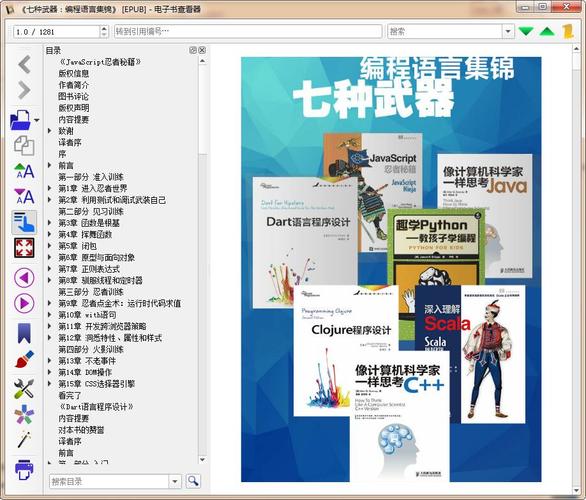Expand 第10章 with语句

point(50,315)
